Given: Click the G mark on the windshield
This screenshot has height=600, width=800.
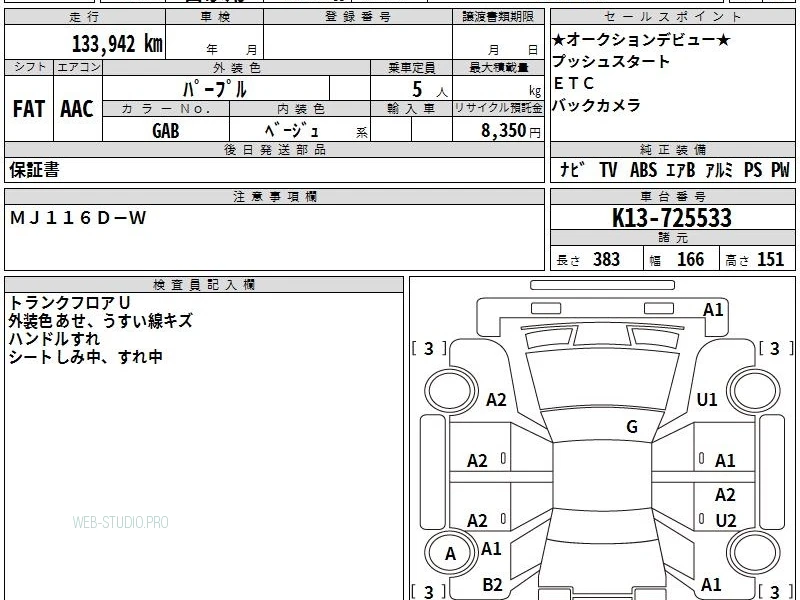Looking at the screenshot, I should click(632, 427).
